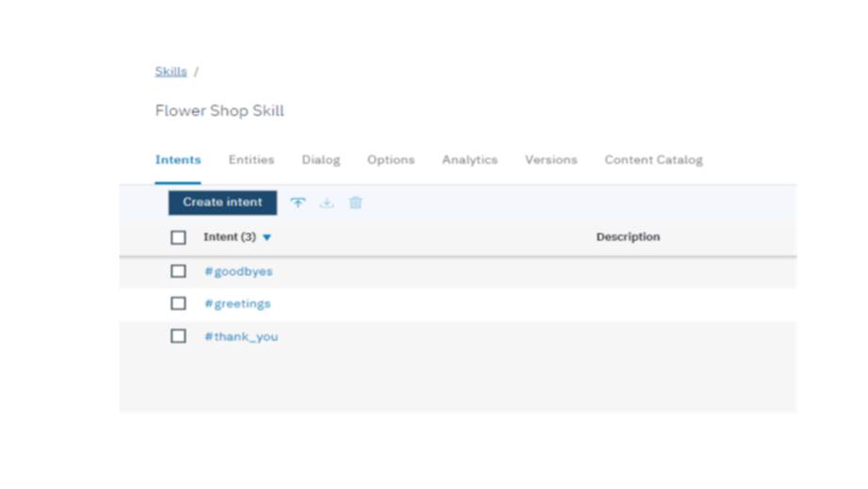
Task: Check the box beside #goodbyes
Action: [x=179, y=271]
